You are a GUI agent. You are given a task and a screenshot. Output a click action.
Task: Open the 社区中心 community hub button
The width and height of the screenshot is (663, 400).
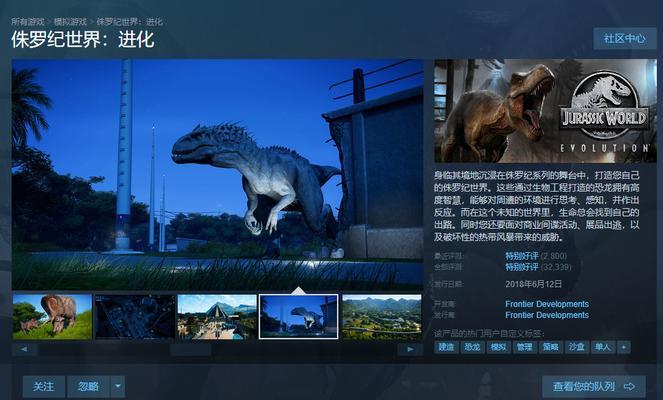pos(625,38)
